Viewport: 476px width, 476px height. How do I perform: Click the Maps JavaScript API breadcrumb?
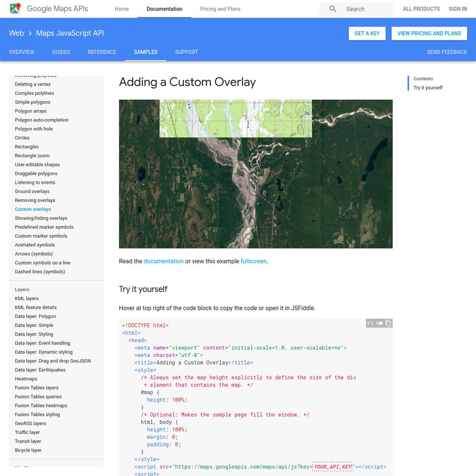(70, 33)
